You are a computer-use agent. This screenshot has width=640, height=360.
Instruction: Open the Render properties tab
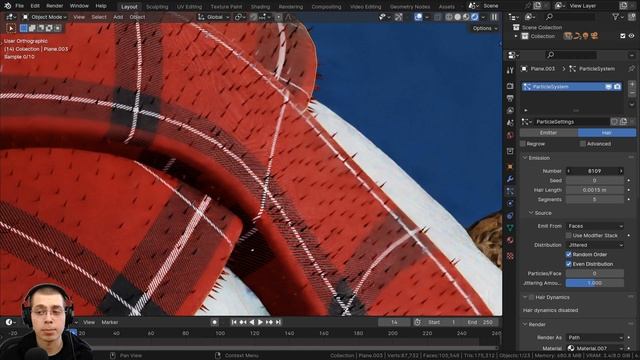(x=510, y=86)
